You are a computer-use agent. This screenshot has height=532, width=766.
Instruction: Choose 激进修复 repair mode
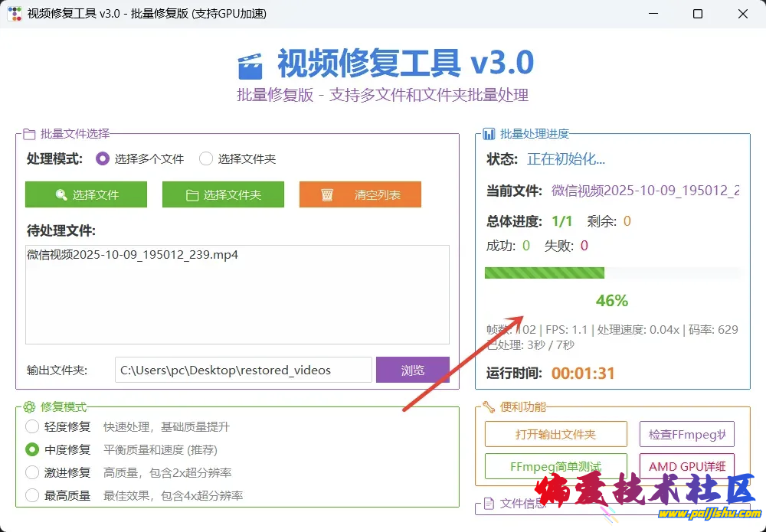(x=32, y=472)
